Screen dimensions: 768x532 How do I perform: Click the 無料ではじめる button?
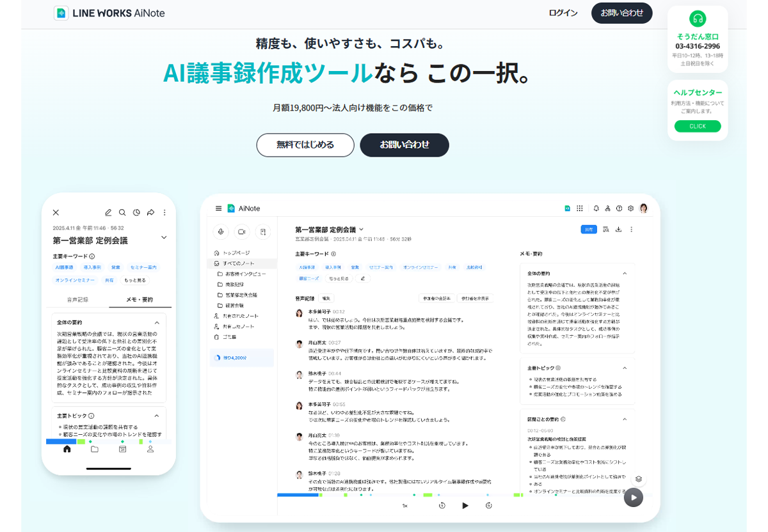tap(305, 145)
